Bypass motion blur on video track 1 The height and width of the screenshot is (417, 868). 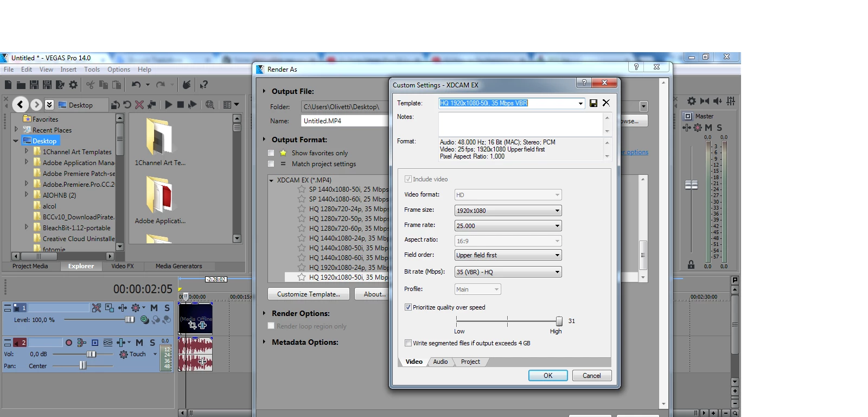(x=97, y=308)
